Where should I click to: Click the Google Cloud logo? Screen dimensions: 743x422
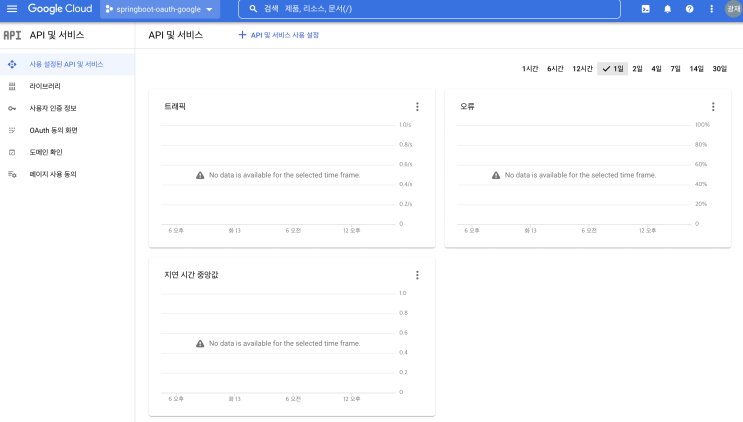pos(60,9)
